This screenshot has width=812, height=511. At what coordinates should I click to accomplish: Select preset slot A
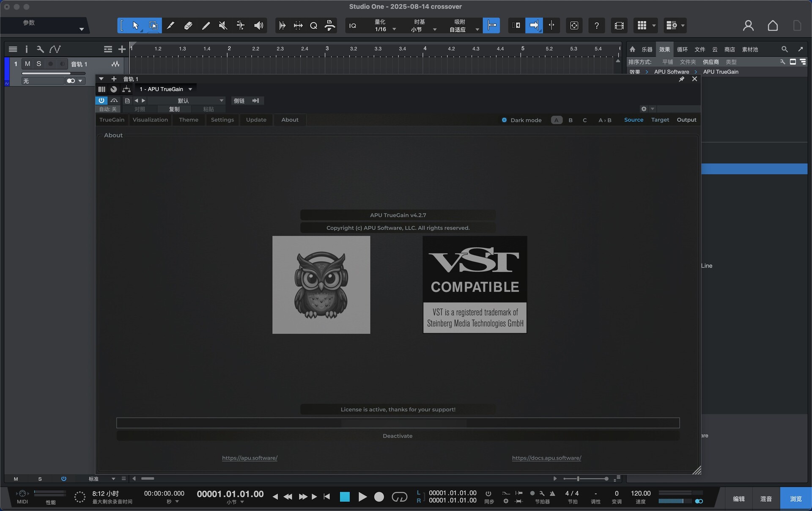tap(557, 120)
